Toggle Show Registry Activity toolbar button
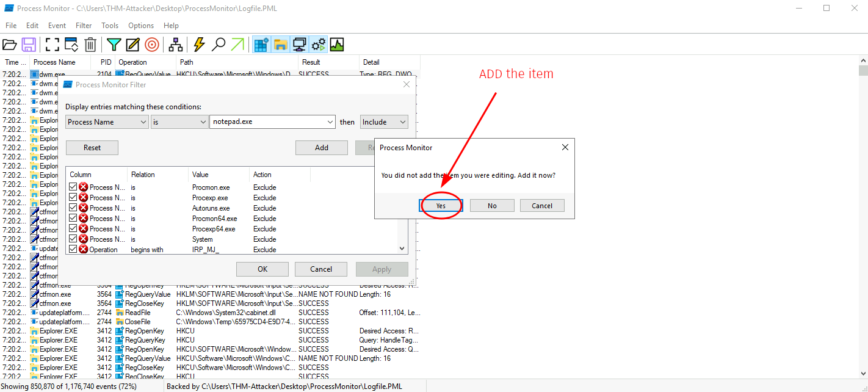The height and width of the screenshot is (392, 868). point(261,45)
